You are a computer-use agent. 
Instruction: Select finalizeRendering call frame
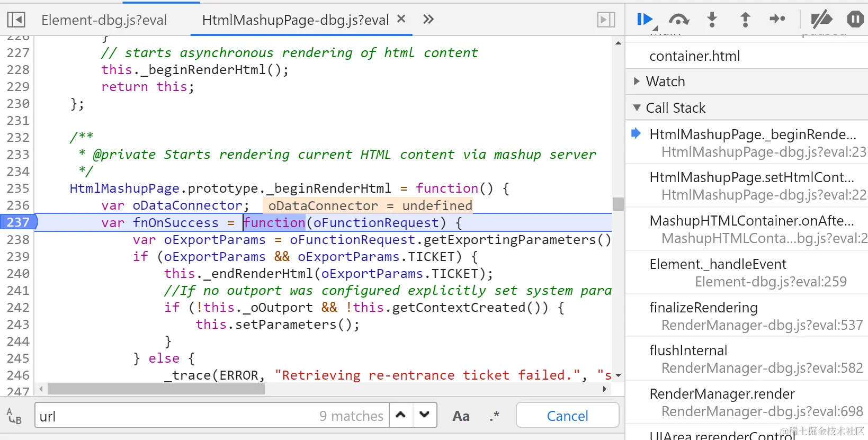[703, 308]
